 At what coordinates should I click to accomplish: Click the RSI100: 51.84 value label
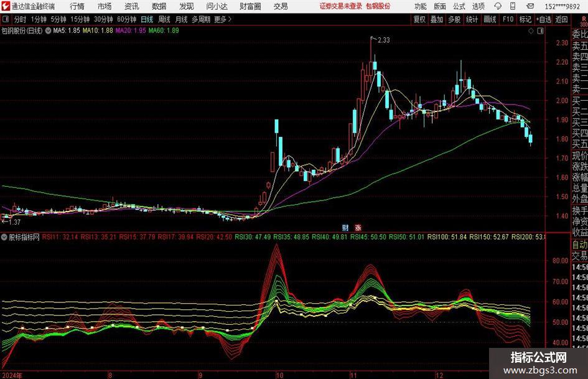pos(447,236)
